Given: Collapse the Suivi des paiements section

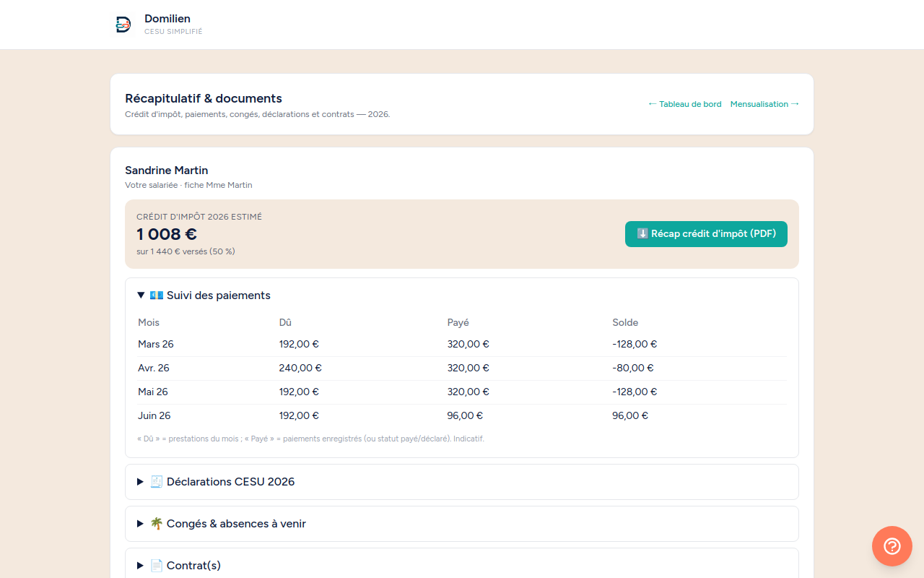Looking at the screenshot, I should tap(462, 296).
